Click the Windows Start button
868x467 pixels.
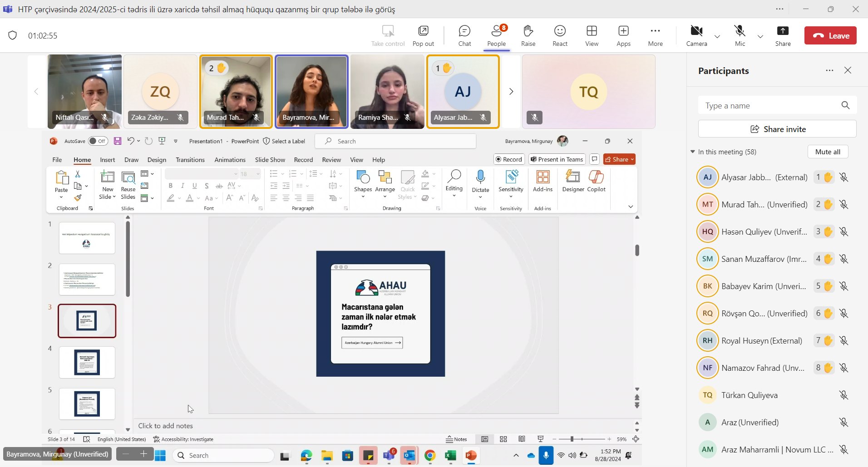click(x=160, y=455)
